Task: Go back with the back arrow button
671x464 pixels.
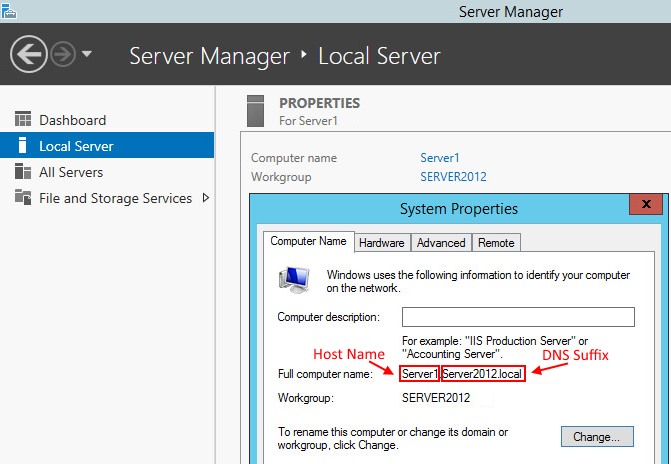Action: coord(29,54)
